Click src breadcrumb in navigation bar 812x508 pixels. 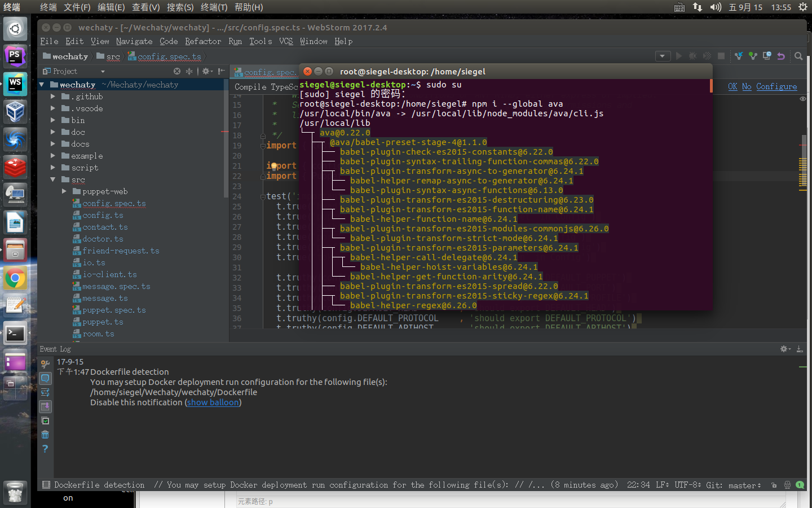[108, 56]
